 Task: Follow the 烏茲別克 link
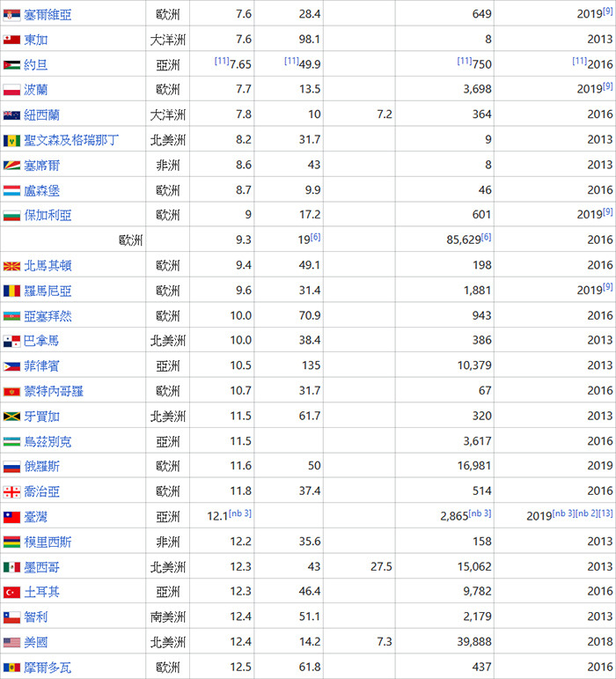[x=48, y=442]
